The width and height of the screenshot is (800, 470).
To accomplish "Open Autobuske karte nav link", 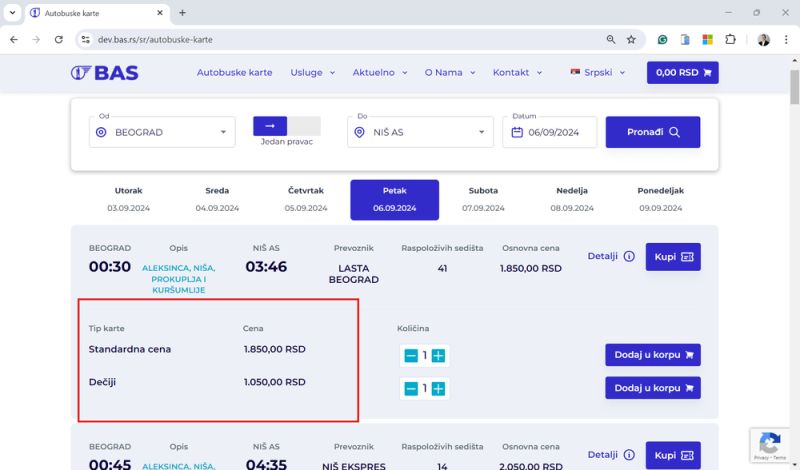I will (235, 72).
